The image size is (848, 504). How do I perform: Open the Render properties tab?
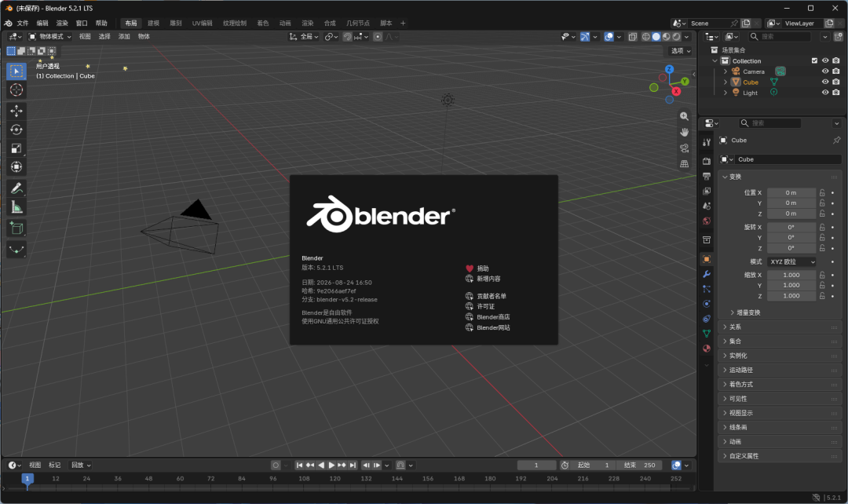tap(707, 161)
